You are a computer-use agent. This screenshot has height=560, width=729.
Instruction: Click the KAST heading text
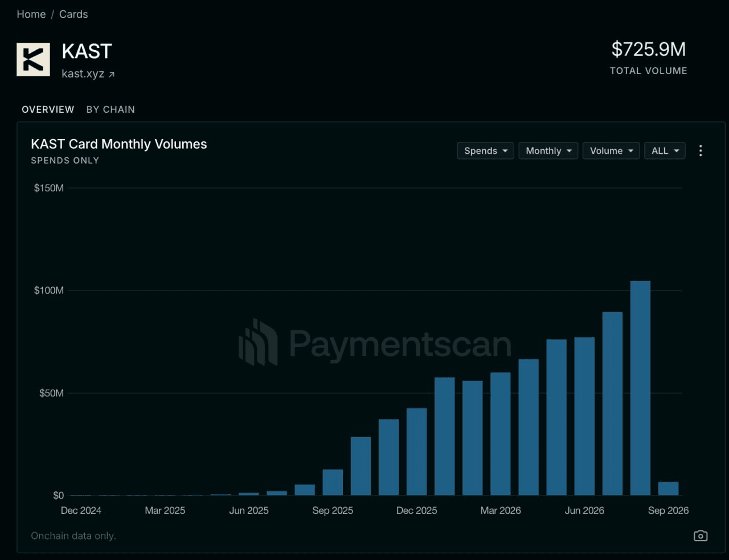(x=87, y=51)
